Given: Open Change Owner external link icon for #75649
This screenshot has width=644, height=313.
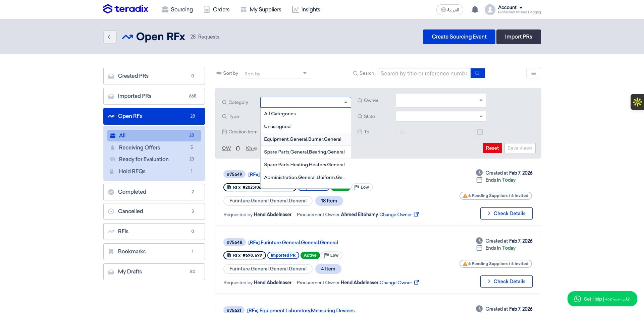Looking at the screenshot, I should pos(416,214).
